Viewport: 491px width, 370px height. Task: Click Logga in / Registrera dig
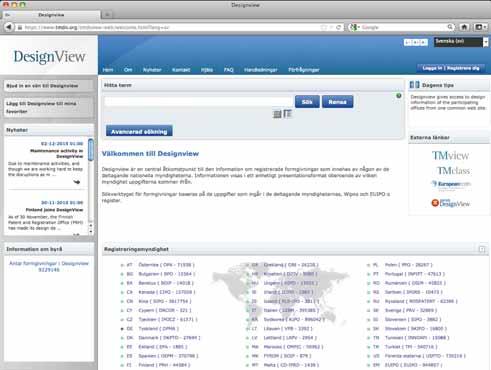451,68
